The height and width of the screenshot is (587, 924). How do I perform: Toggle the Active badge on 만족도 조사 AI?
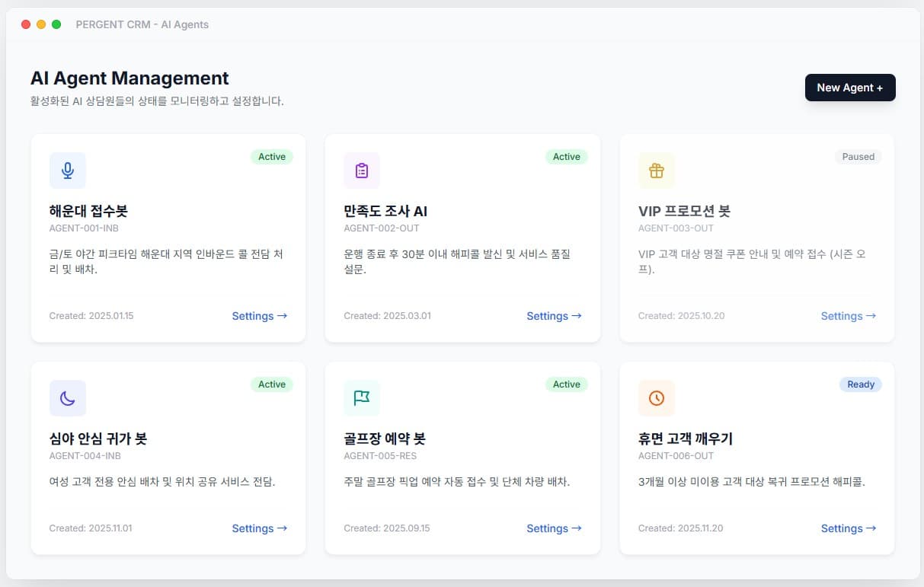[x=567, y=157]
